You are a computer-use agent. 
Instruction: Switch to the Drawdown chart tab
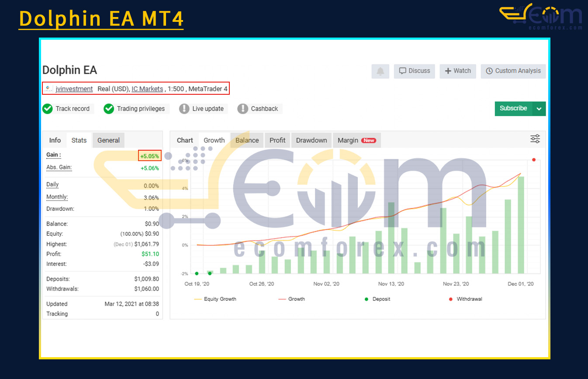pos(311,140)
